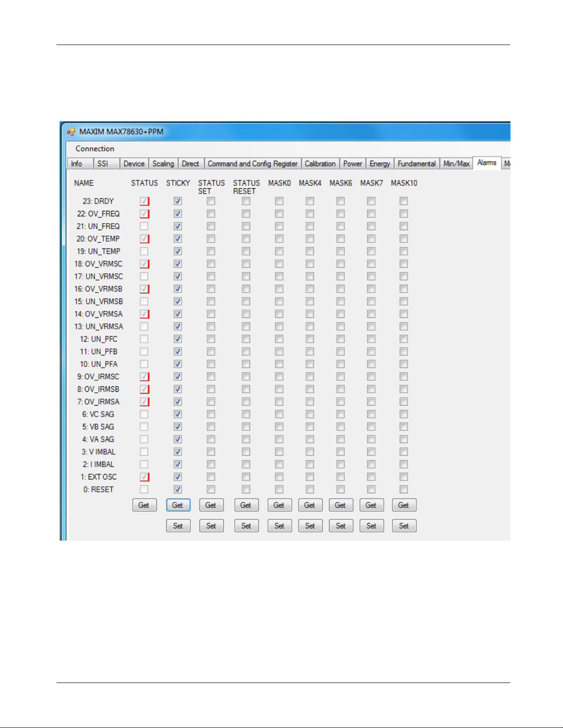Open the Energy tab
563x728 pixels.
click(380, 164)
